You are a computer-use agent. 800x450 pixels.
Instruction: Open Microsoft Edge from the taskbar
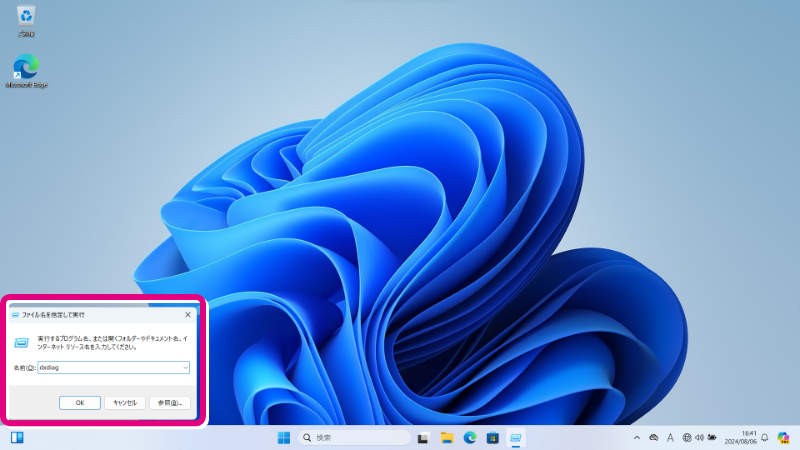click(469, 438)
